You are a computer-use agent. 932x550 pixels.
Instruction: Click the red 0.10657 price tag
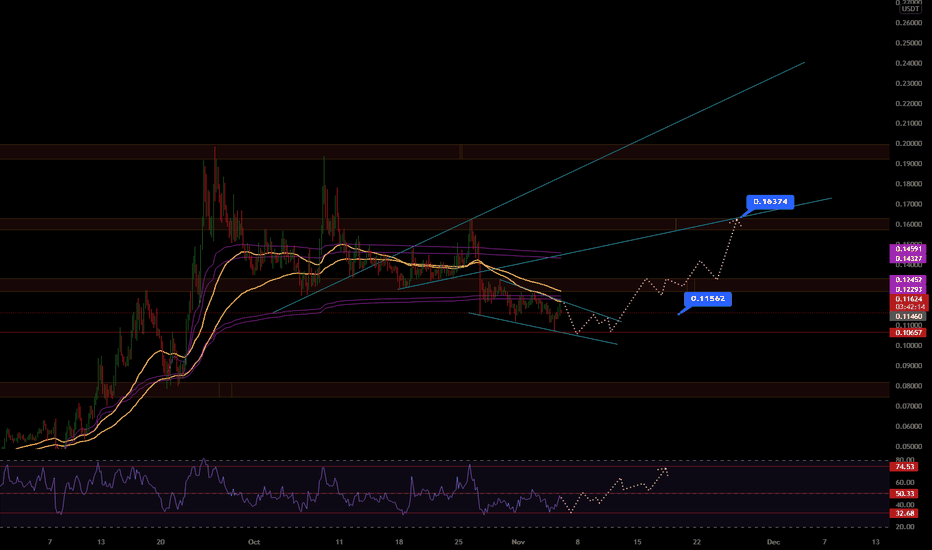click(x=909, y=332)
